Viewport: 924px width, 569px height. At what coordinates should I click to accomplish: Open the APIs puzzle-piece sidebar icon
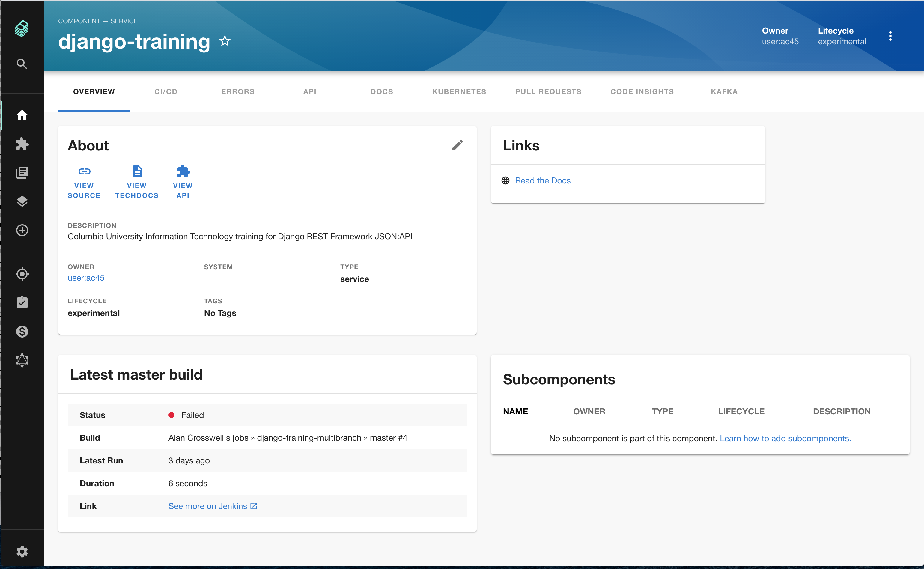tap(22, 144)
